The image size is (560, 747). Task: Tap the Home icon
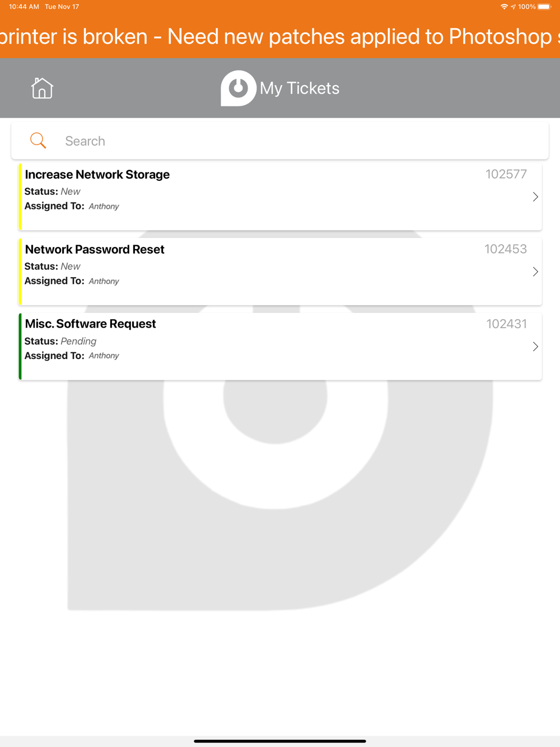(42, 88)
